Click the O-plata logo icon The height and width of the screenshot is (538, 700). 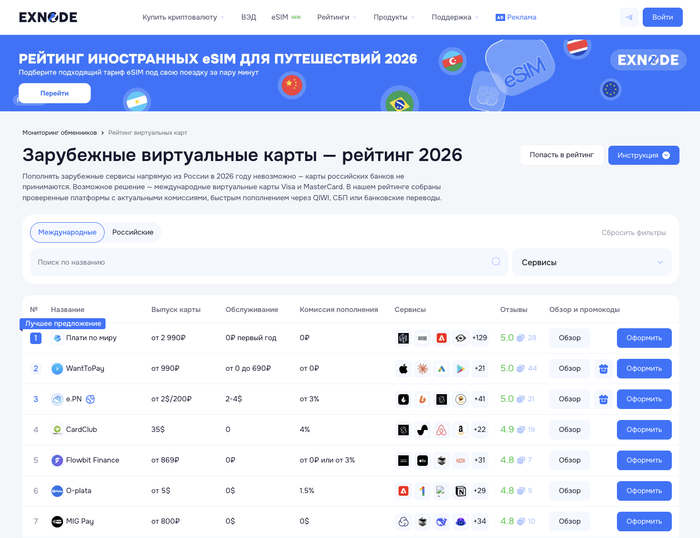(57, 491)
